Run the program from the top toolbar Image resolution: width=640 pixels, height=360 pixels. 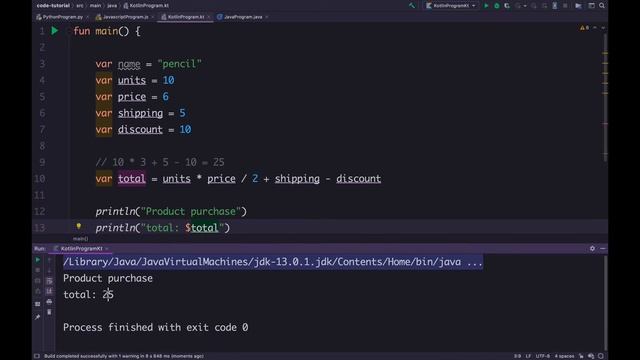(486, 6)
